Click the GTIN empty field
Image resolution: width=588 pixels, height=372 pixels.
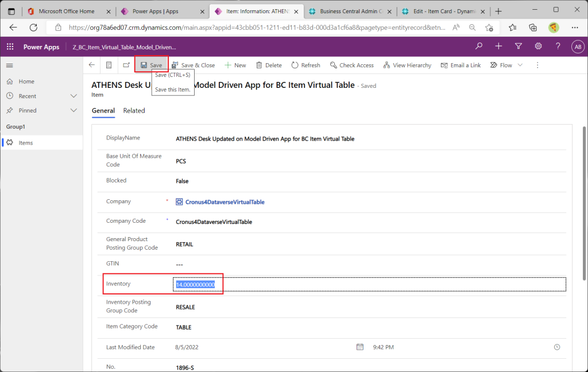[179, 265]
